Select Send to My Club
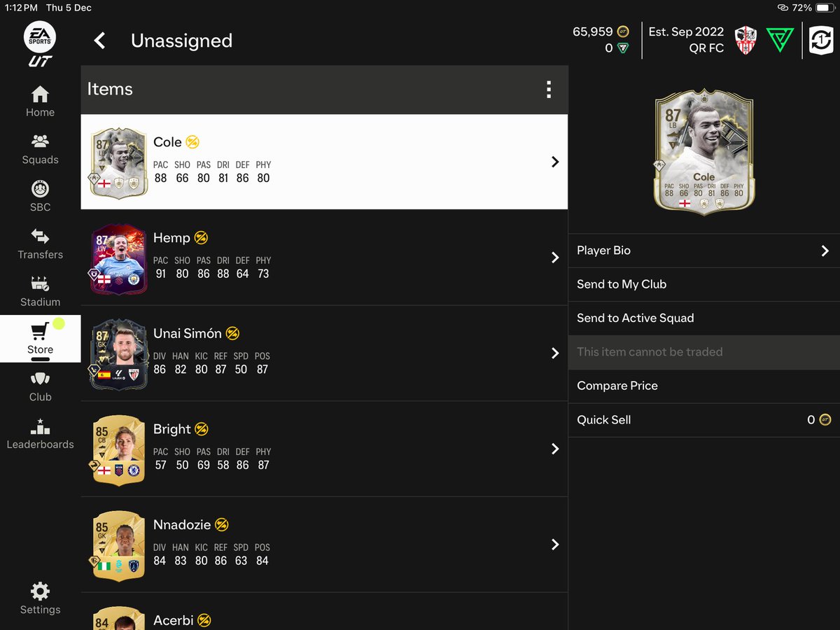 pos(703,284)
